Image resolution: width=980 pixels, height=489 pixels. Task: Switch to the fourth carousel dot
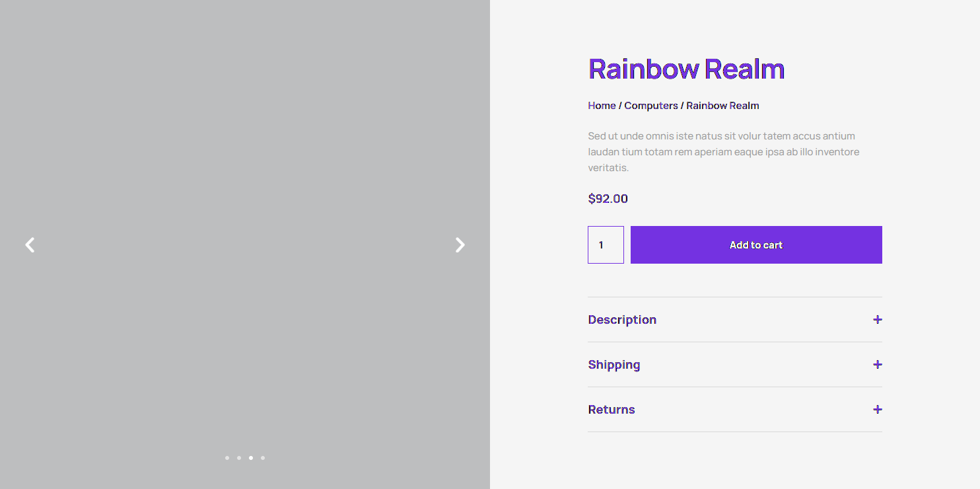tap(263, 458)
